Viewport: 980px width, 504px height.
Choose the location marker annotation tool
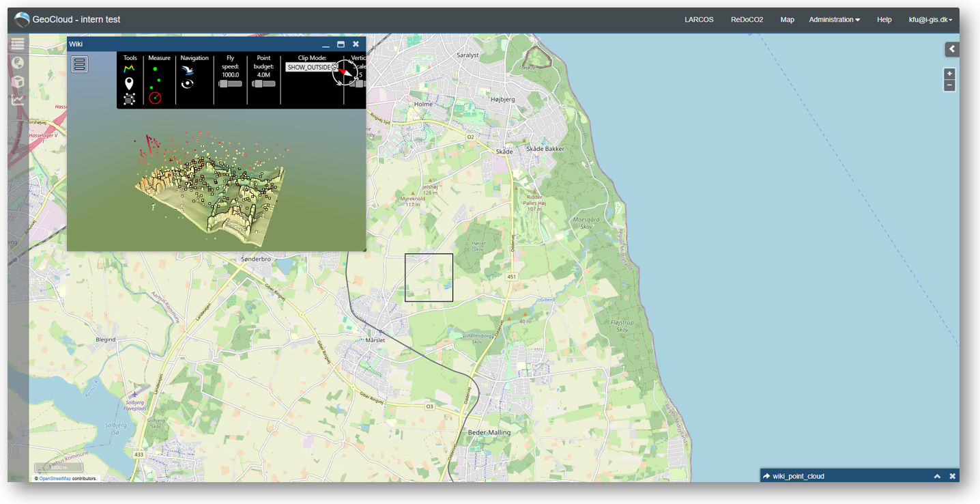[x=129, y=83]
